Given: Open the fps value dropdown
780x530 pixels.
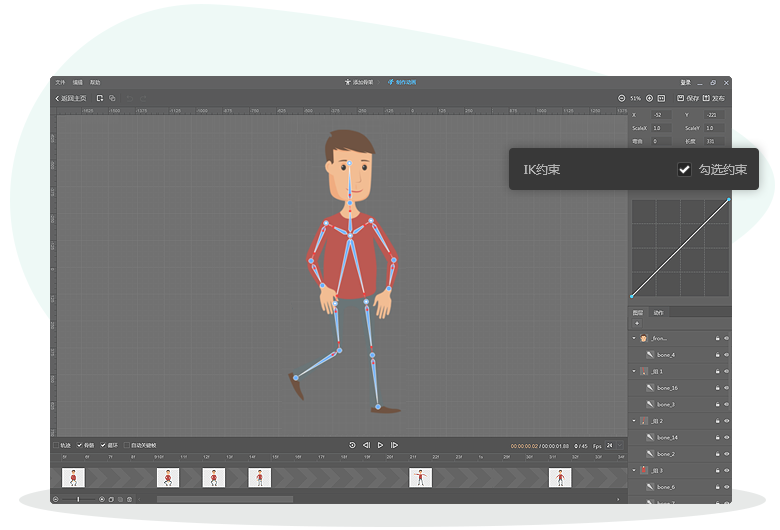Looking at the screenshot, I should 619,446.
